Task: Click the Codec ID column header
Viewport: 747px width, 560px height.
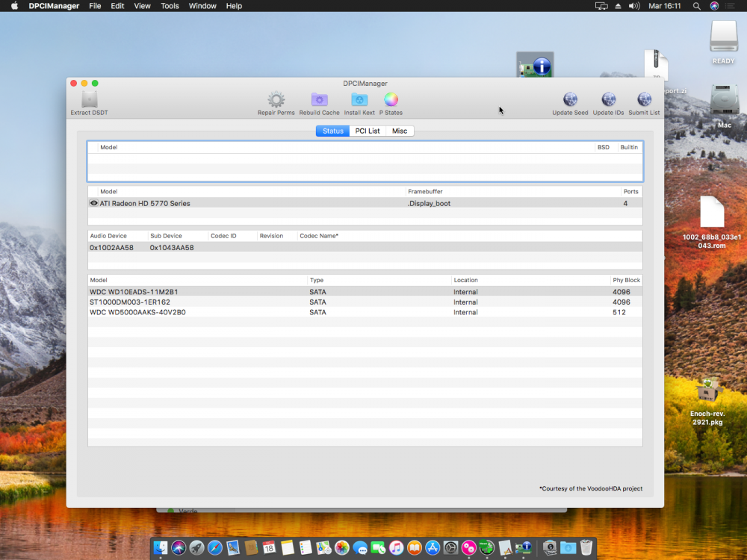Action: (x=232, y=236)
